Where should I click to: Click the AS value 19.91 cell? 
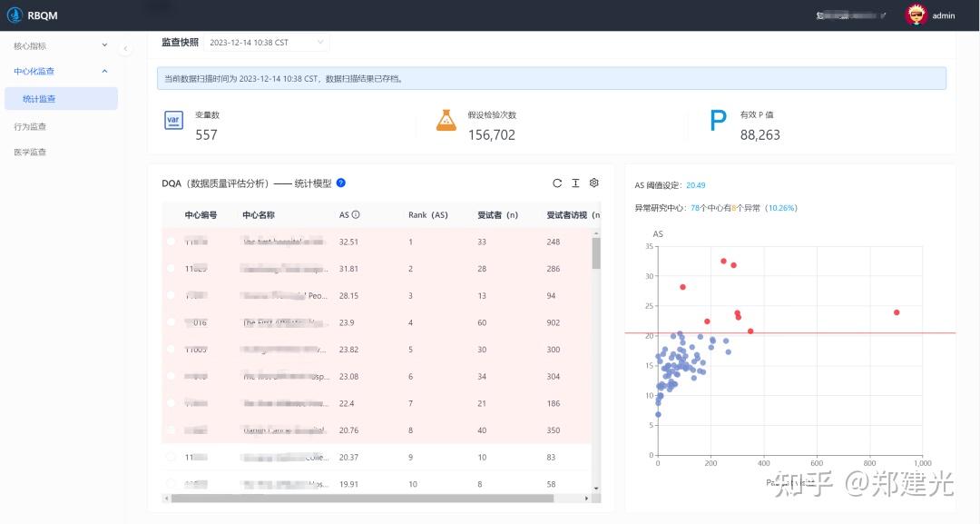(x=348, y=484)
